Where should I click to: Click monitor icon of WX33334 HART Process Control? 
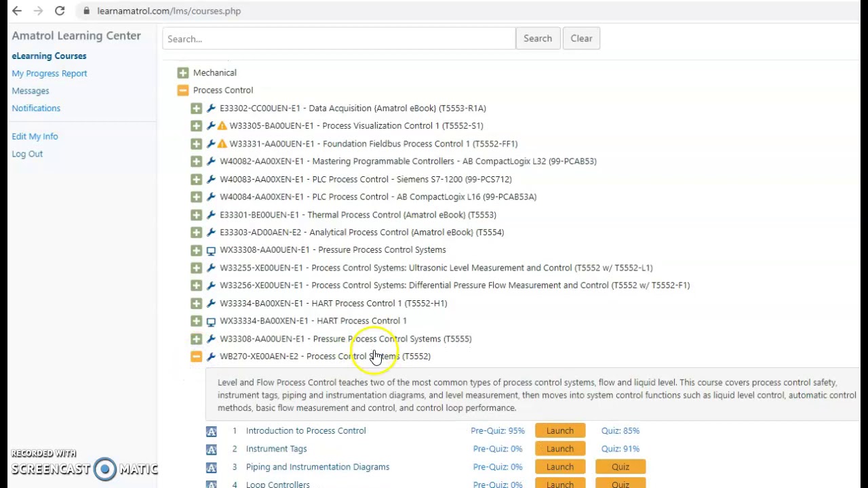click(211, 321)
